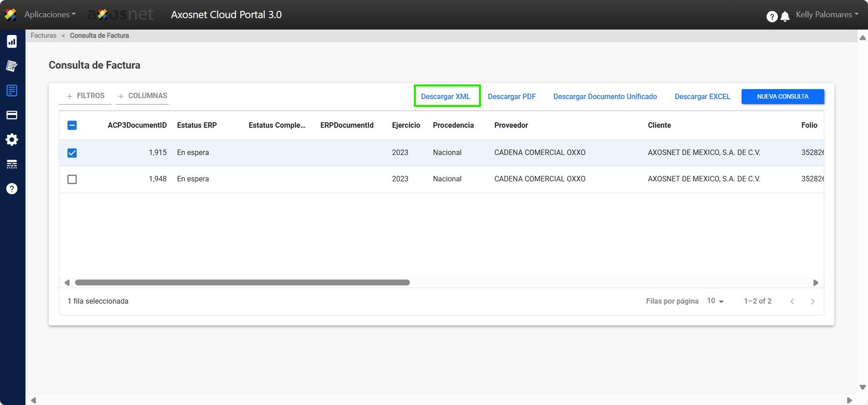This screenshot has width=868, height=405.
Task: Check the row for document 1,948
Action: click(72, 179)
